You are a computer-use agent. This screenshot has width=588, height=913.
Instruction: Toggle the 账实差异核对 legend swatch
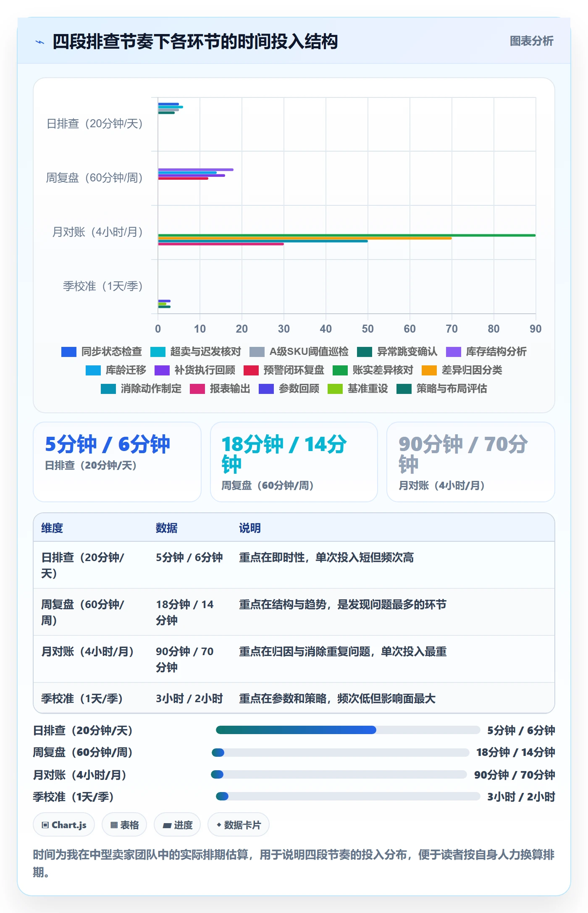pyautogui.click(x=340, y=370)
